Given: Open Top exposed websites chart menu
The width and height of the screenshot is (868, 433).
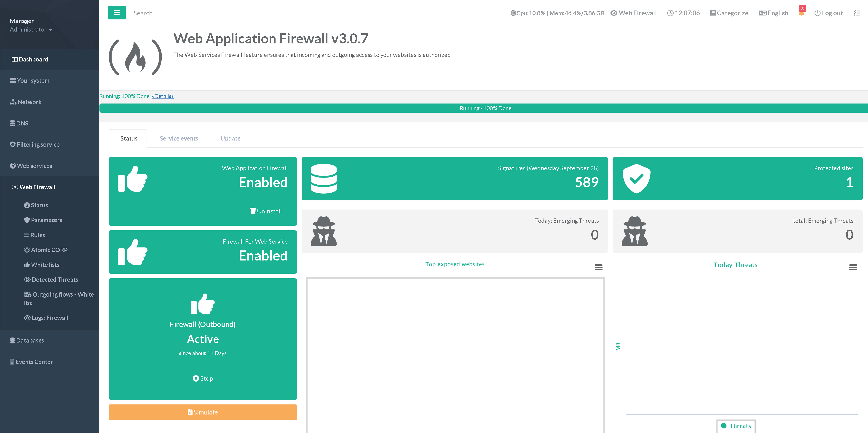Looking at the screenshot, I should coord(598,267).
